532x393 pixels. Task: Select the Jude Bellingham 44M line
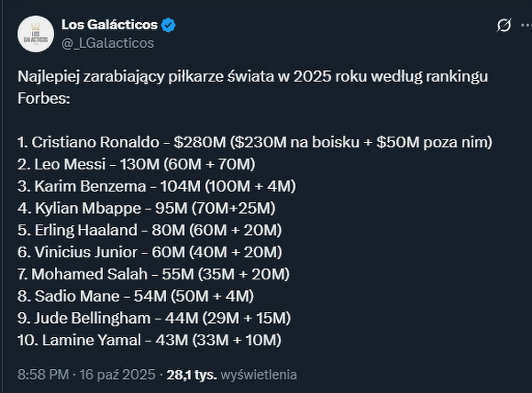(x=154, y=318)
